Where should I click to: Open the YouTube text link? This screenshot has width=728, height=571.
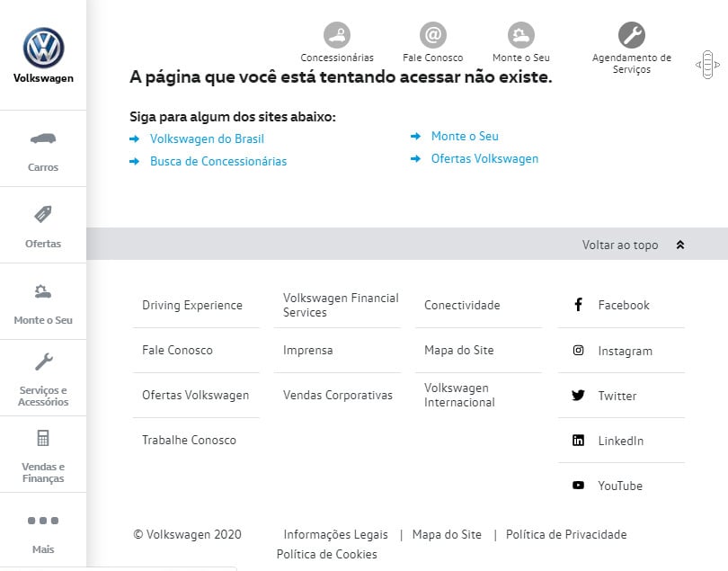(620, 486)
